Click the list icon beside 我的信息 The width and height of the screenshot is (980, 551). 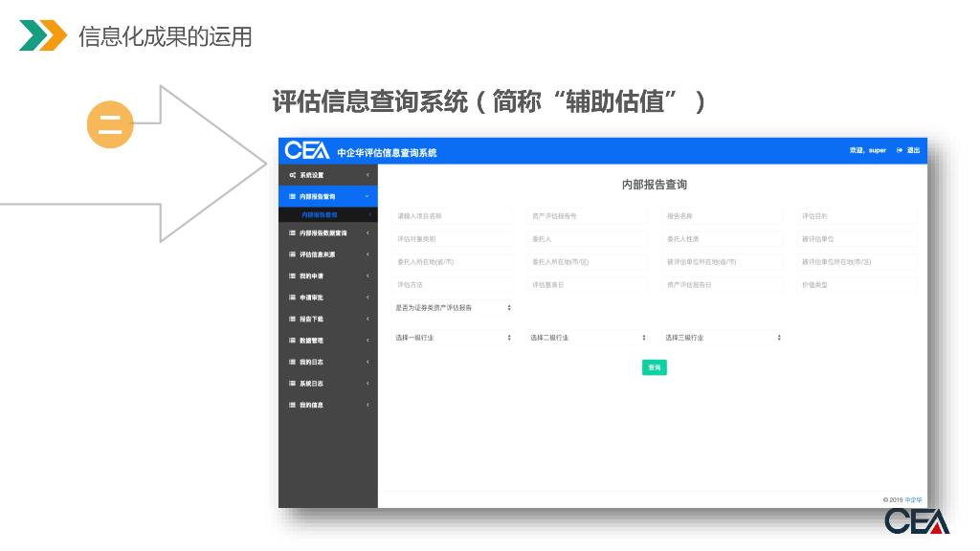pos(292,405)
